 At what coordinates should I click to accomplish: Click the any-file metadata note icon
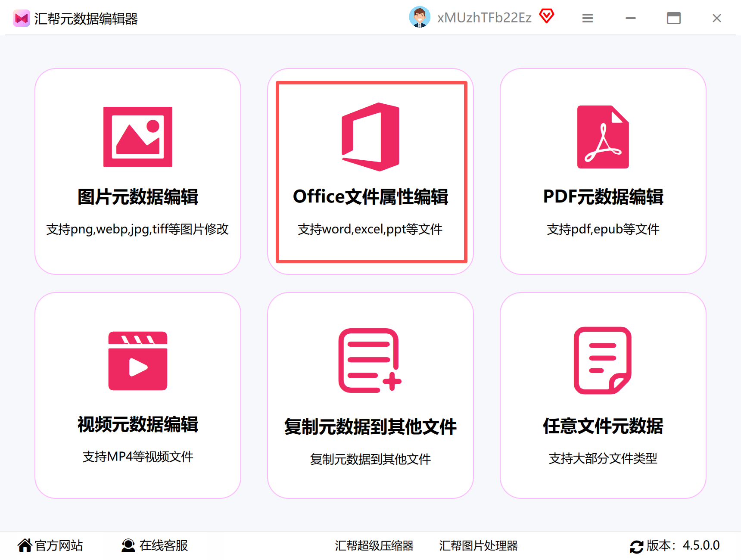[x=603, y=361]
